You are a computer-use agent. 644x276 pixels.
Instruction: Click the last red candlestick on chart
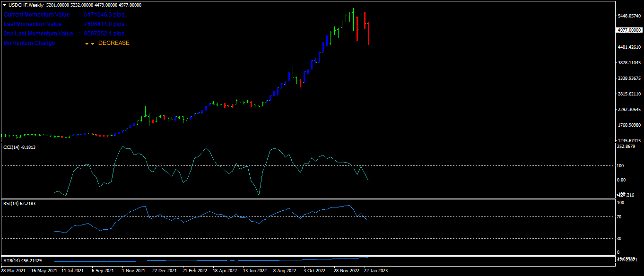coord(368,34)
